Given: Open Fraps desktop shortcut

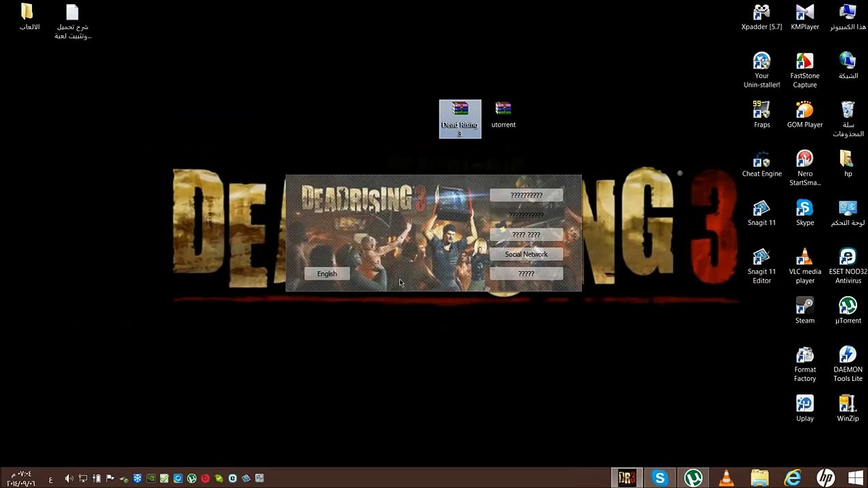Looking at the screenshot, I should [x=762, y=115].
